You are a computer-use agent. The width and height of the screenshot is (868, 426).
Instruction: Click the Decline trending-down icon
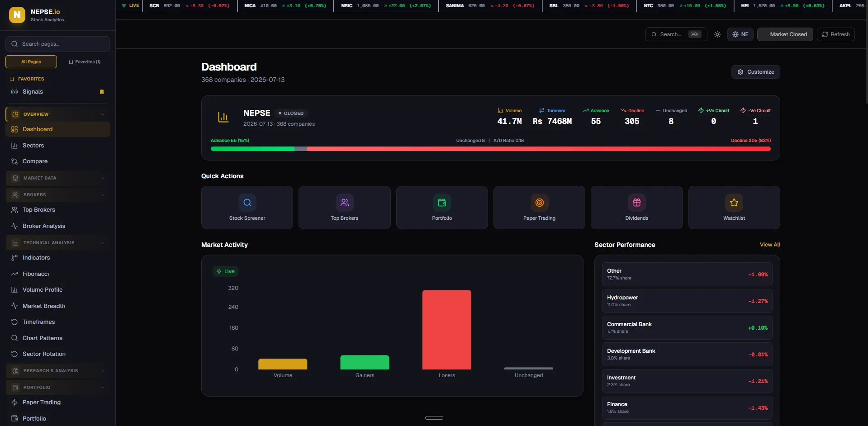[623, 110]
